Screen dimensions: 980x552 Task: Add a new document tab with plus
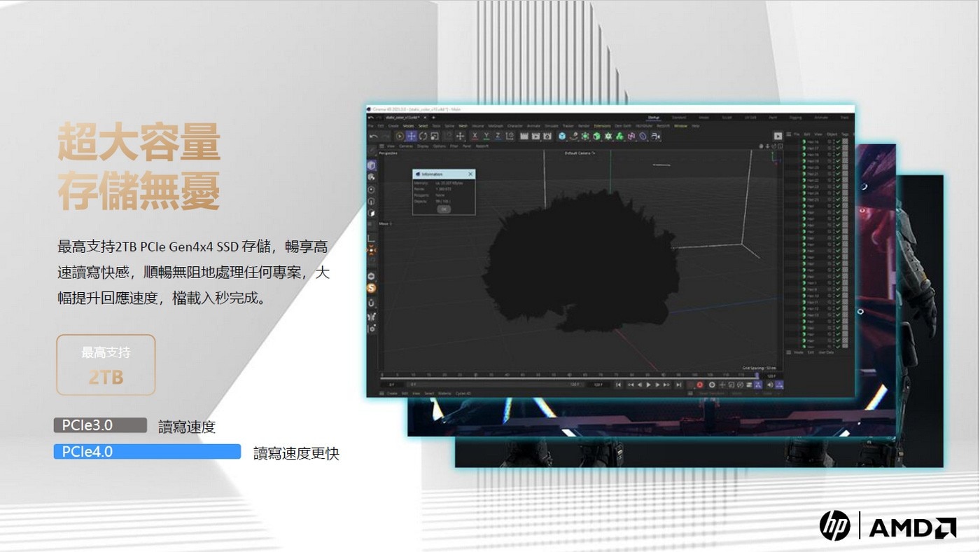click(433, 118)
